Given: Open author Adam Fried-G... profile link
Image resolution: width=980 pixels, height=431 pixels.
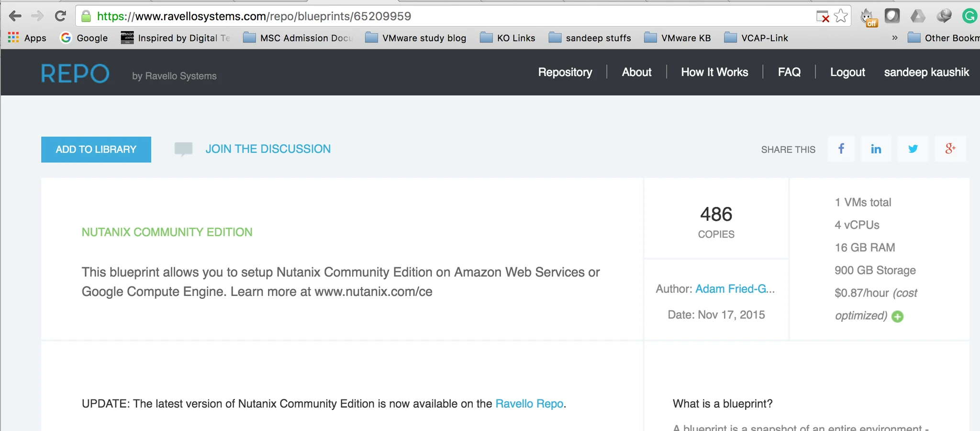Looking at the screenshot, I should point(735,289).
